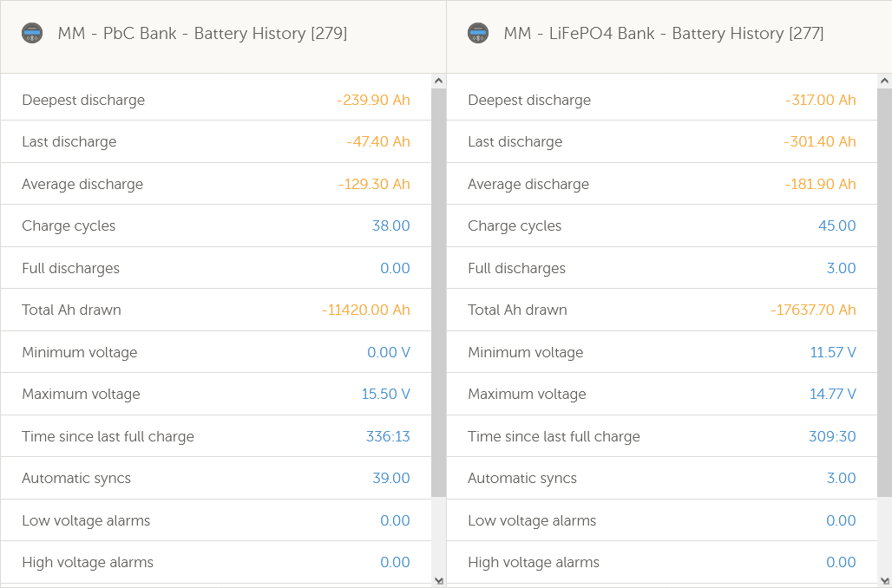The width and height of the screenshot is (892, 588).
Task: Select the LiFePO4 Bank Battery History title
Action: (x=664, y=34)
